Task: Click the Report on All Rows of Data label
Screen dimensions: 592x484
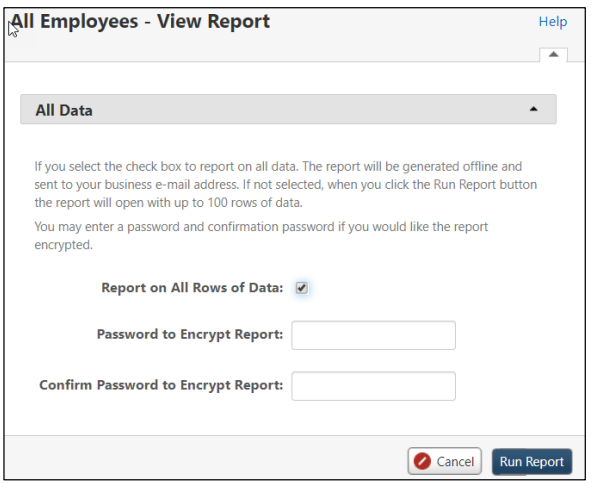Action: pos(192,288)
